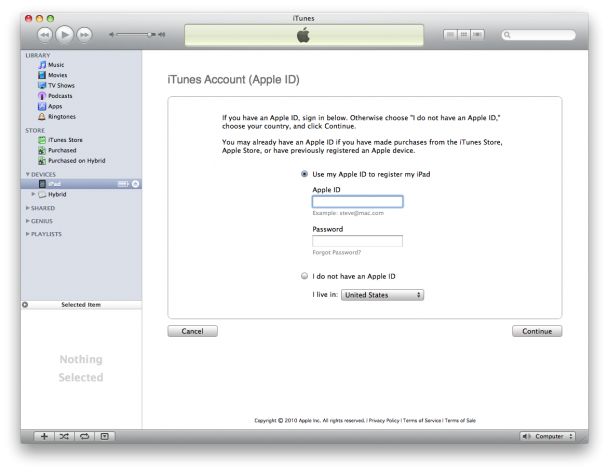Adjust the volume slider knob
Viewport: 609px width, 472px height.
(150, 35)
